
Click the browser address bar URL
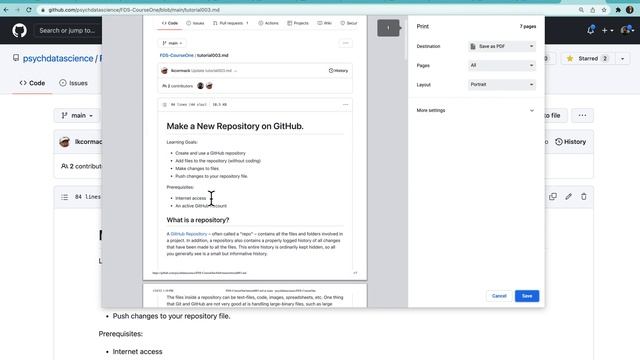pos(134,10)
